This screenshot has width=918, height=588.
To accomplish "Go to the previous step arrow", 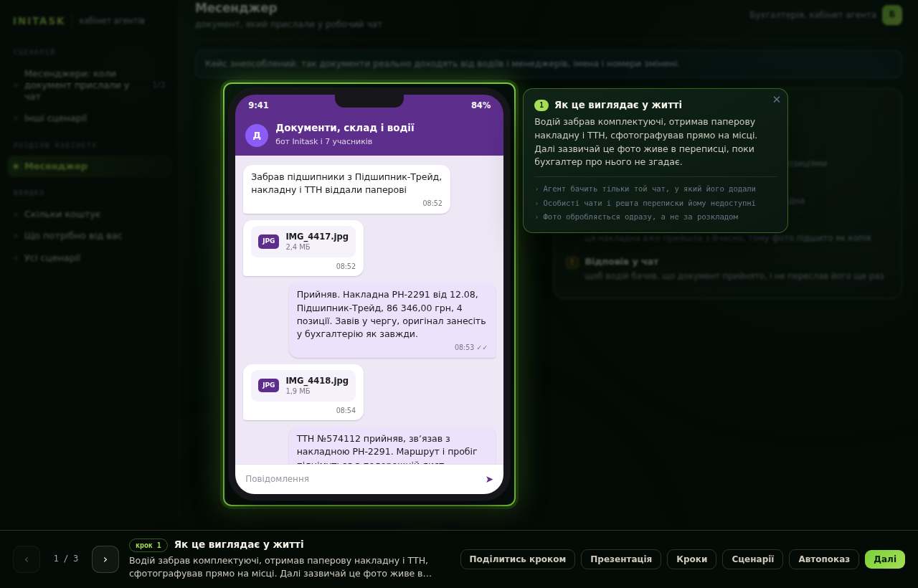I will 27,559.
